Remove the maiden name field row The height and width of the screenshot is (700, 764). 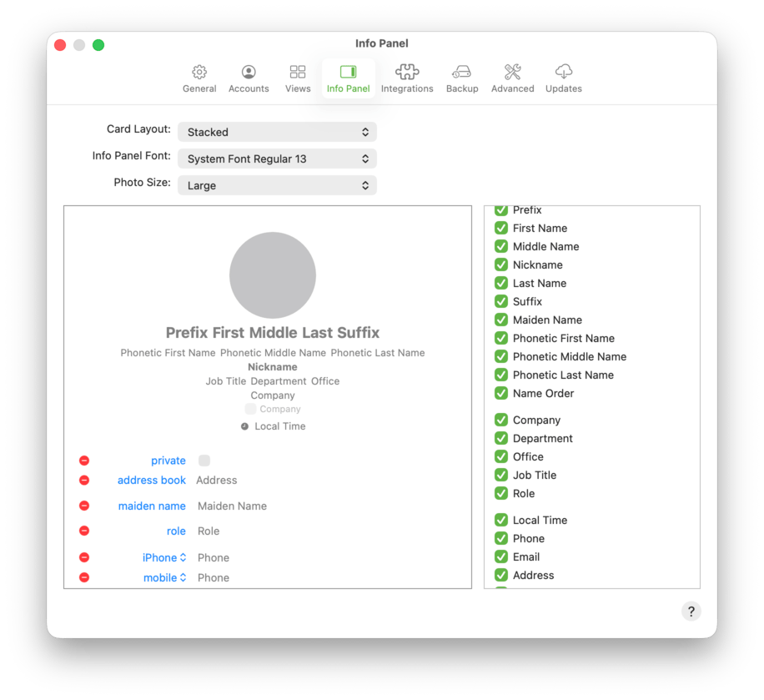click(84, 506)
